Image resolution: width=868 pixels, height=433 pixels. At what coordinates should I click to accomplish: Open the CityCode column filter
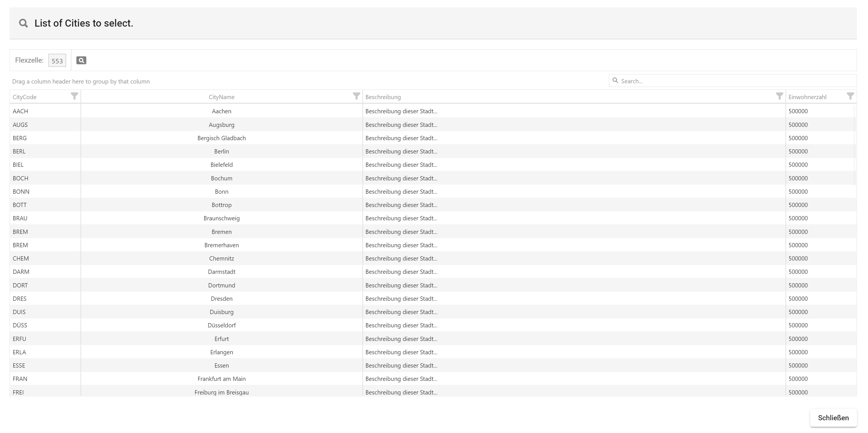point(75,96)
